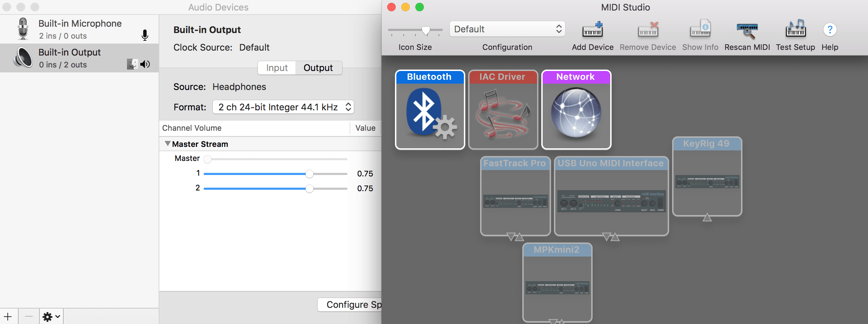
Task: Select the Network MIDI device
Action: 576,110
